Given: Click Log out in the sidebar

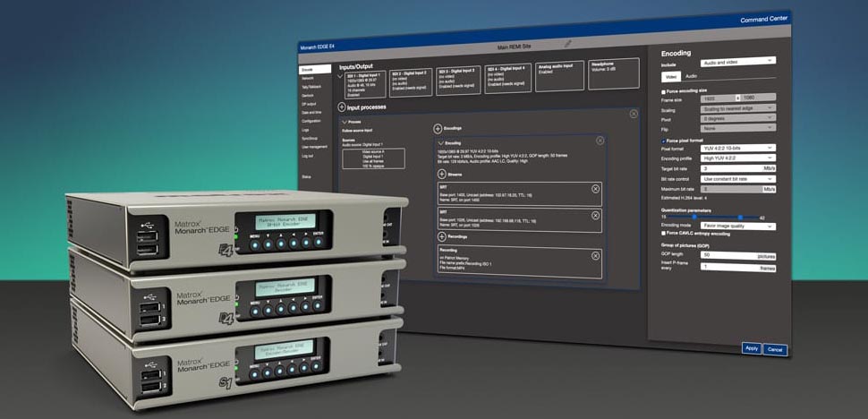Looking at the screenshot, I should pyautogui.click(x=307, y=156).
